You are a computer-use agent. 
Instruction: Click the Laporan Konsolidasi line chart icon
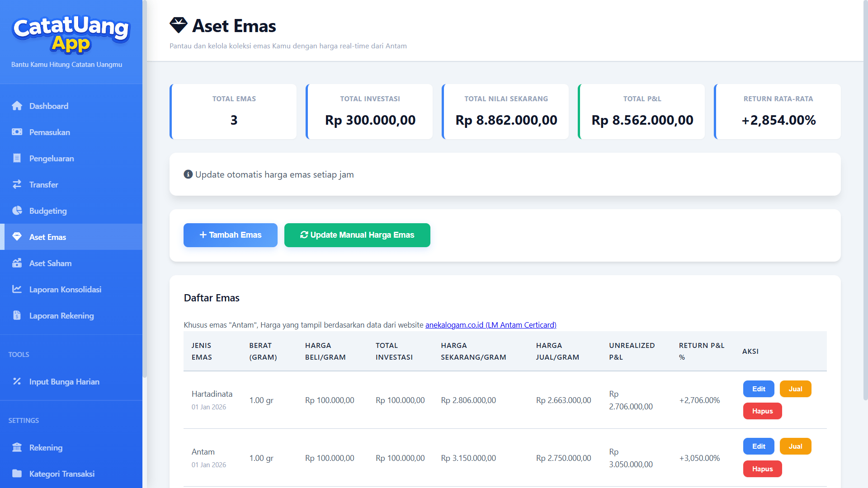click(17, 289)
